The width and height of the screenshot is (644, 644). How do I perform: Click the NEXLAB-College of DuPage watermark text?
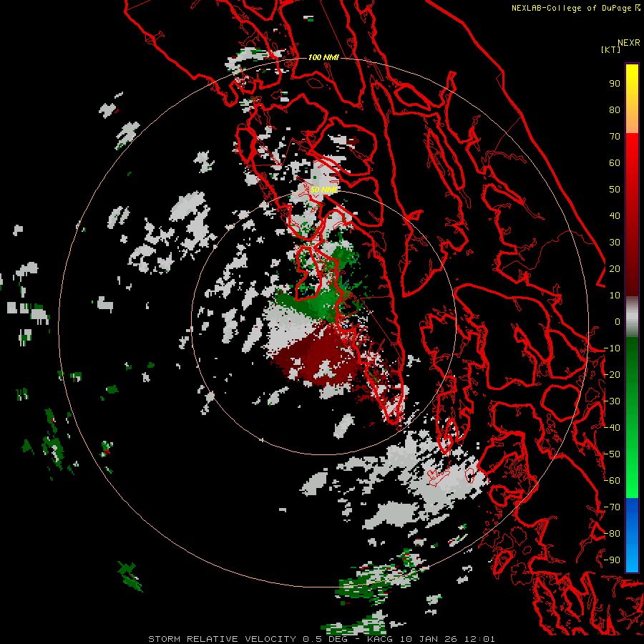pyautogui.click(x=575, y=8)
